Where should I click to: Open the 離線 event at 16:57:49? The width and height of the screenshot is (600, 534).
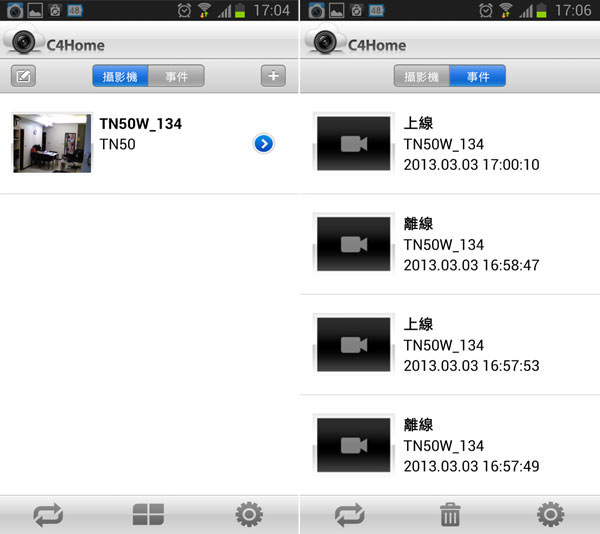pos(450,446)
